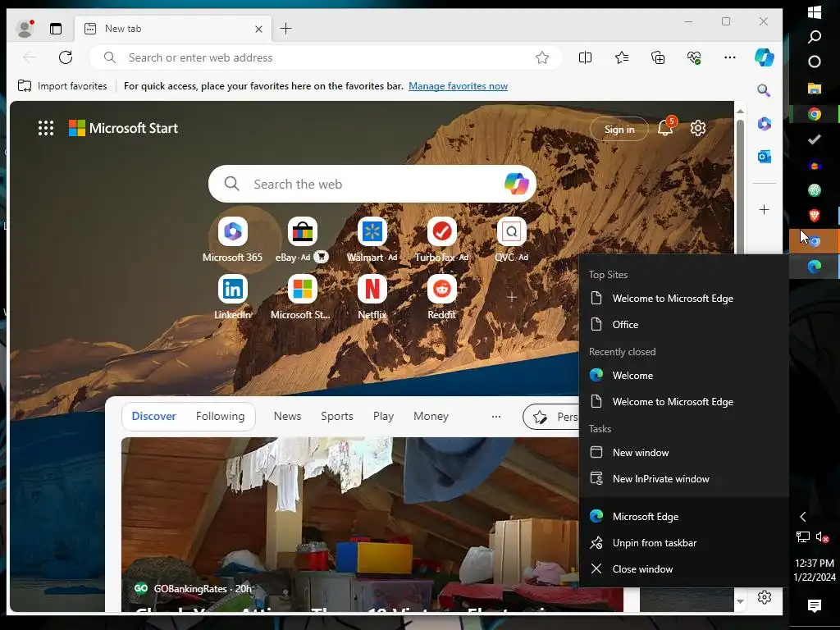Switch to the News tab
This screenshot has height=630, width=840.
pyautogui.click(x=287, y=416)
